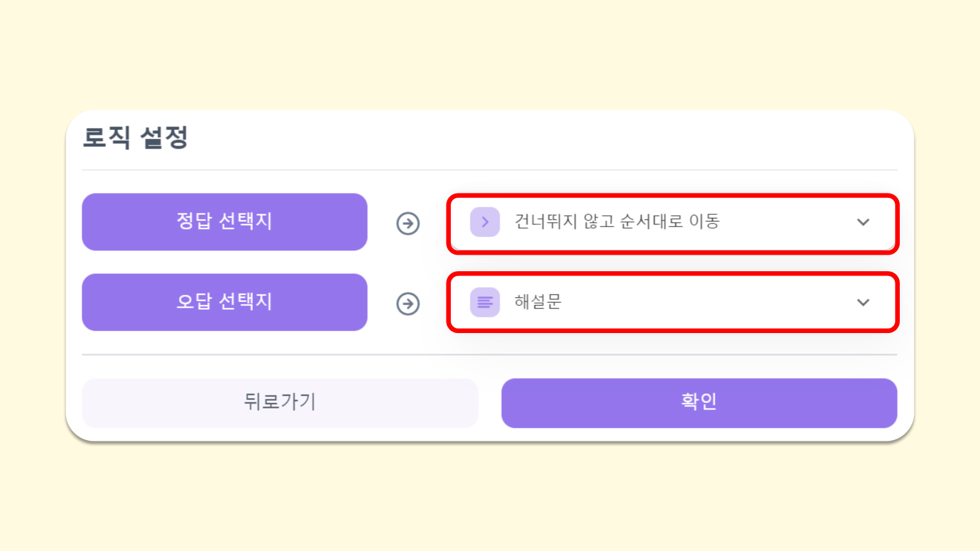Click the divider line below 로직 설정

(490, 170)
